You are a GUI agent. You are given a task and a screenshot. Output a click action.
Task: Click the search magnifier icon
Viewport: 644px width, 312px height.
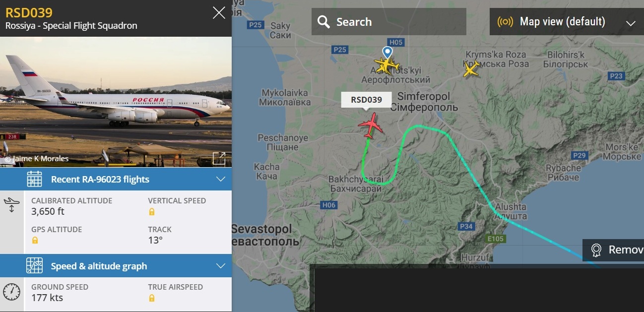tap(323, 22)
